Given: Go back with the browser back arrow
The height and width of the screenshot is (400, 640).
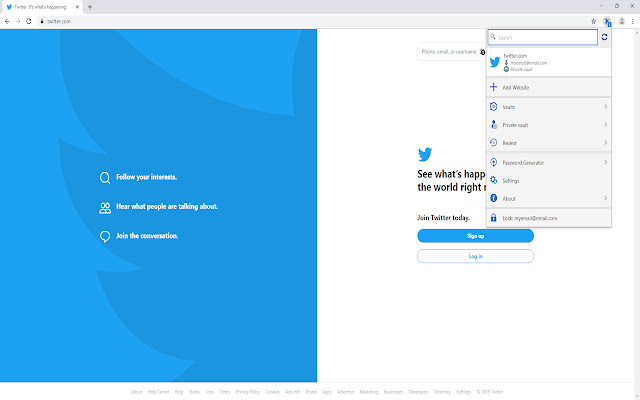Looking at the screenshot, I should (x=7, y=21).
